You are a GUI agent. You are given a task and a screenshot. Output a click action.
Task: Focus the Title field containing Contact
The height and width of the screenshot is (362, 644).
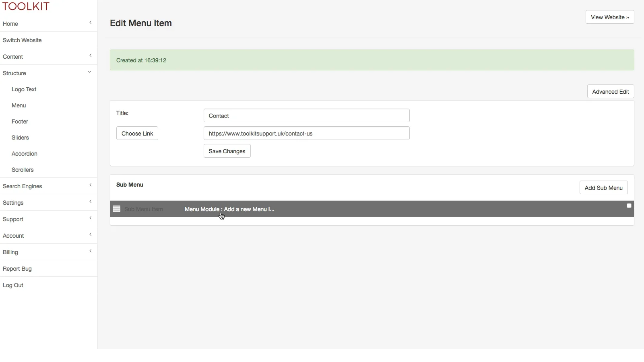pyautogui.click(x=307, y=116)
